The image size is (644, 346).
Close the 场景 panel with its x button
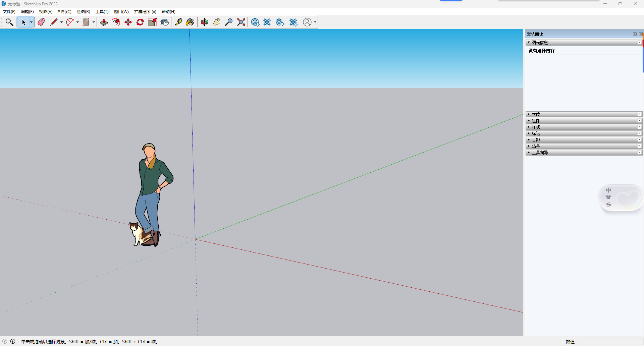coord(640,146)
